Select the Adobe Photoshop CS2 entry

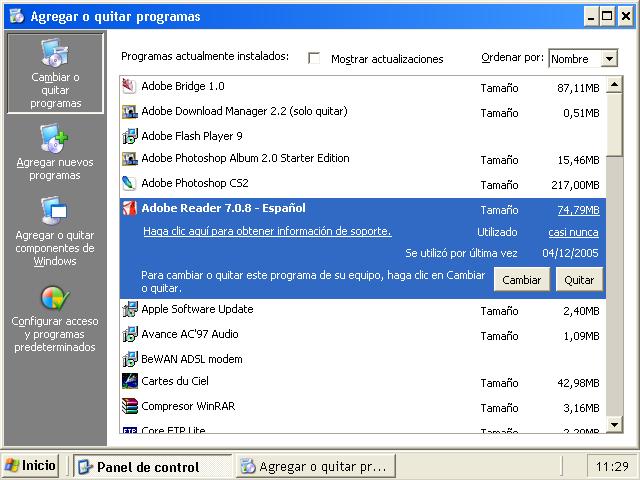[362, 184]
